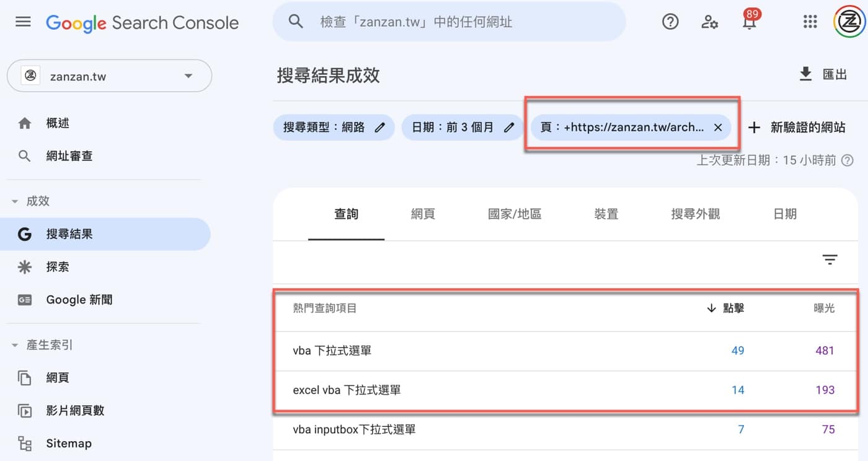Click the plus icon to add filter

tap(754, 128)
